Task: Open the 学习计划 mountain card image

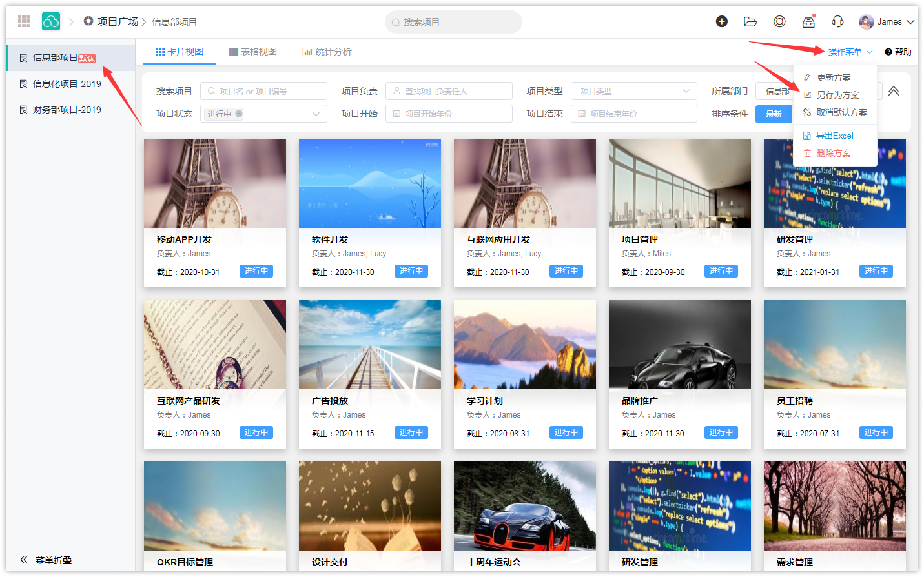Action: point(525,345)
